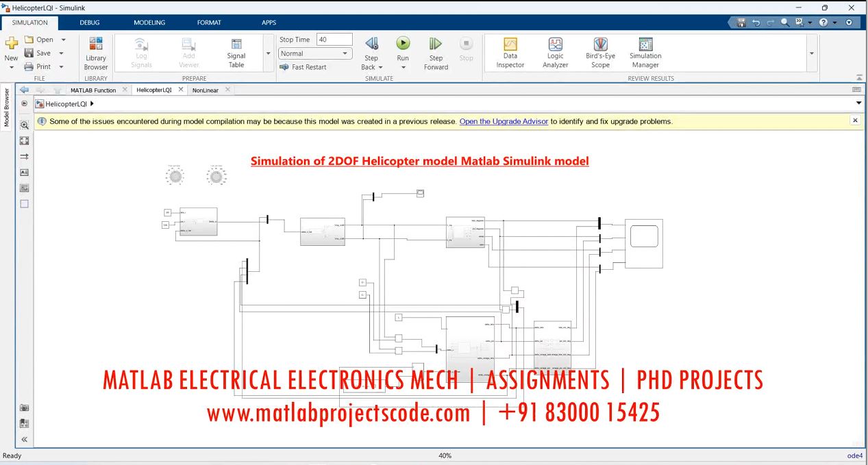Toggle the Model Browser side panel
Image resolution: width=868 pixels, height=465 pixels.
[x=7, y=108]
